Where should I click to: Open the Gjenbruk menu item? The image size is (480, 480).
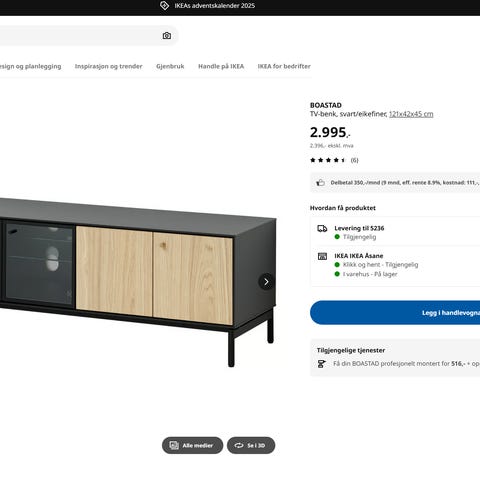170,66
